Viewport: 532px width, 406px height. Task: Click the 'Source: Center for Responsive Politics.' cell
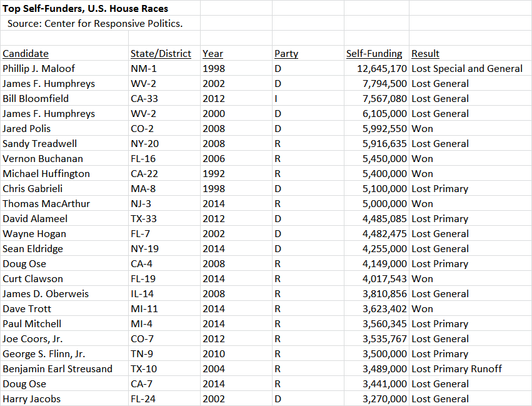coord(101,23)
